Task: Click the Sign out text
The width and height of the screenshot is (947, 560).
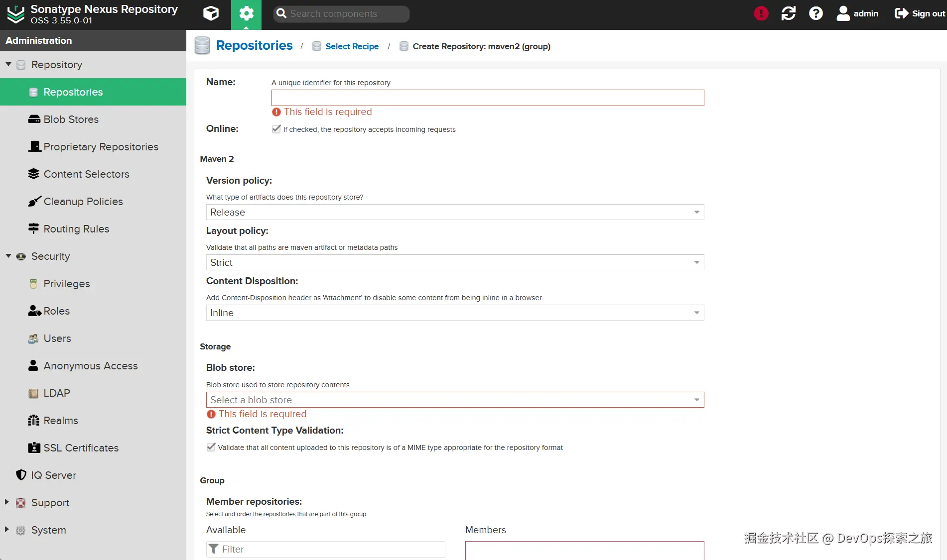Action: pyautogui.click(x=928, y=13)
